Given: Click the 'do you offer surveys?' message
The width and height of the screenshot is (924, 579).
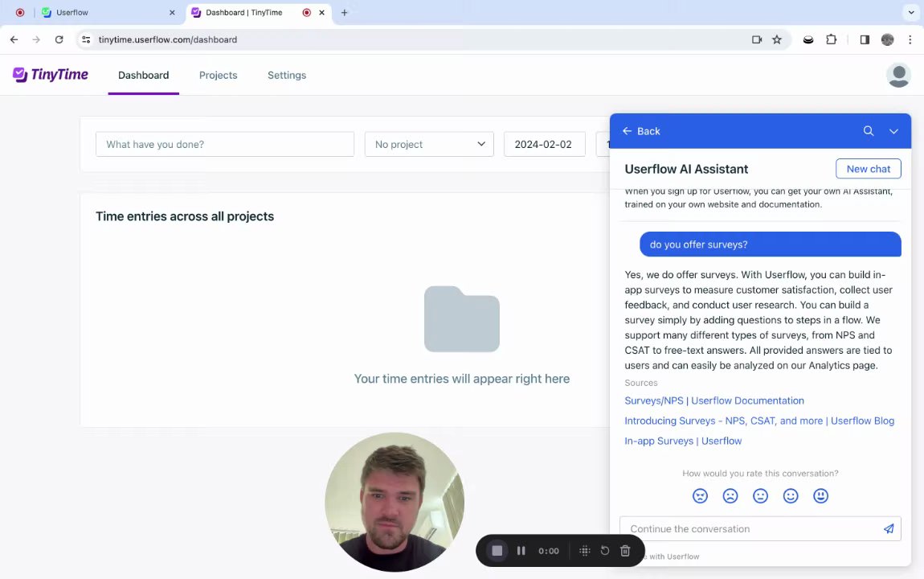Looking at the screenshot, I should tap(771, 244).
